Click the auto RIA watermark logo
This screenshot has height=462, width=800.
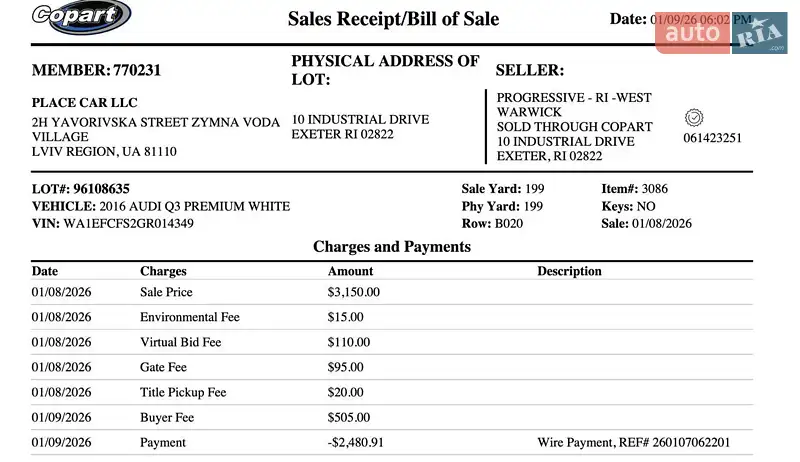(721, 34)
